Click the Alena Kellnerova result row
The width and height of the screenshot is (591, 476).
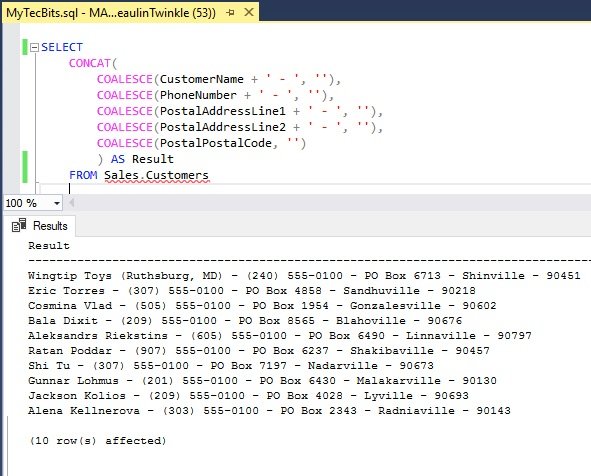tap(269, 411)
